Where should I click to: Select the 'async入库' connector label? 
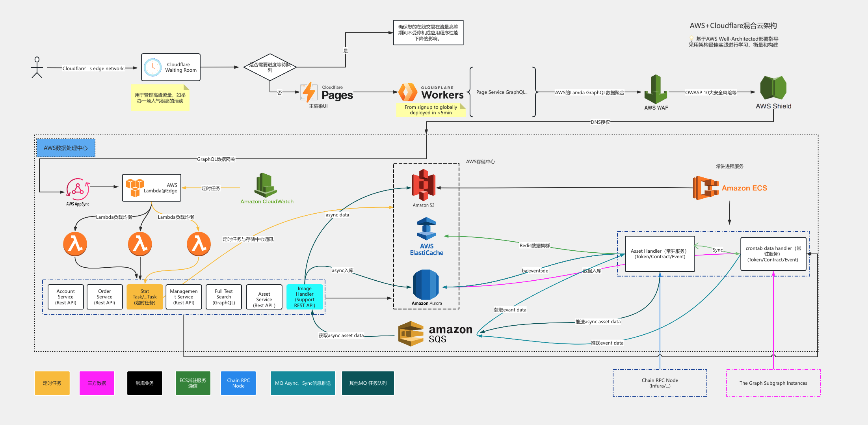(342, 270)
